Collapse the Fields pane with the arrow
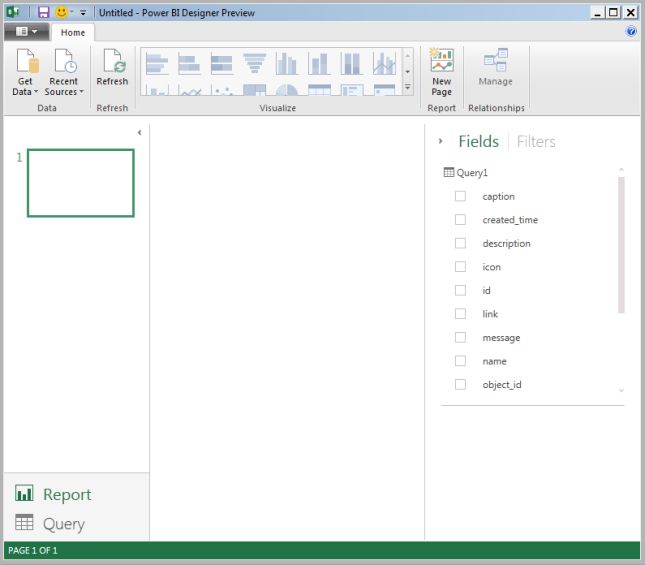The width and height of the screenshot is (645, 565). click(441, 141)
